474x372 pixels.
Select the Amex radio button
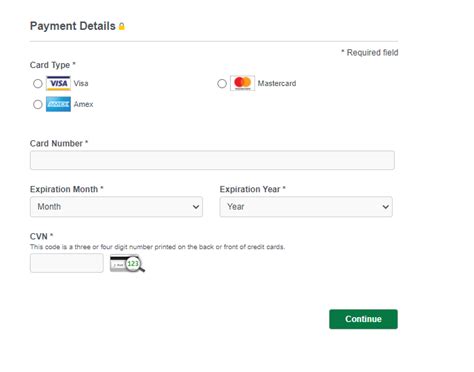38,104
